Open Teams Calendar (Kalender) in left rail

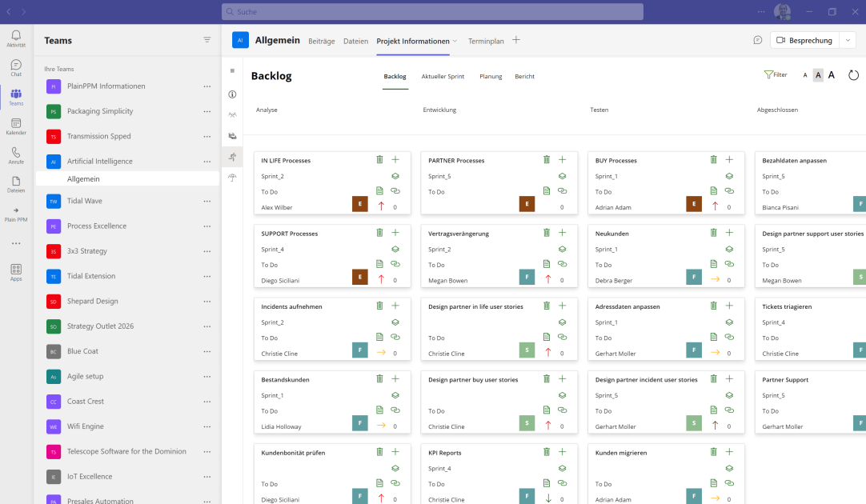pyautogui.click(x=16, y=126)
